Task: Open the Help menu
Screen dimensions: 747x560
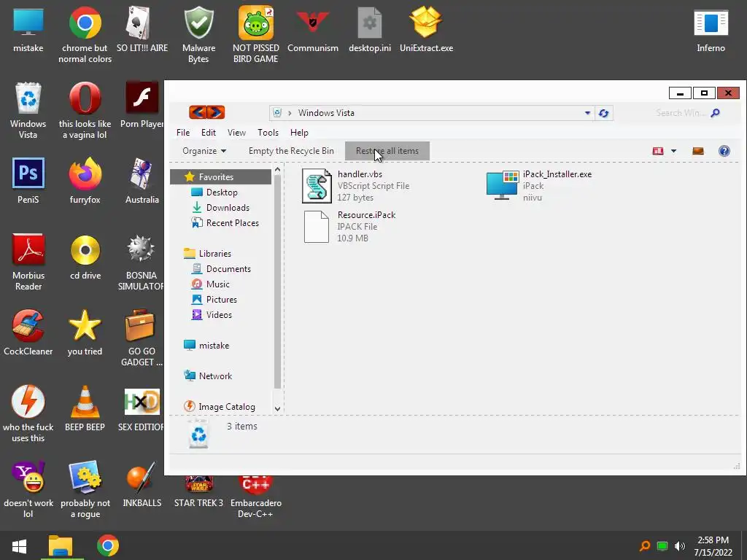Action: [299, 133]
